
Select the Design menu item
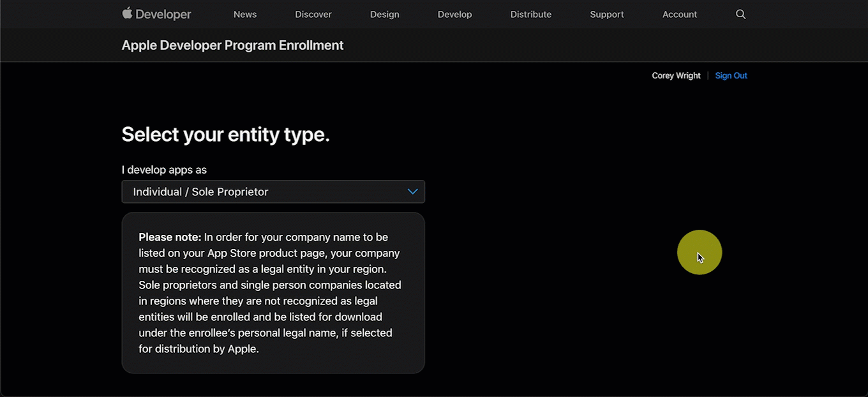385,14
